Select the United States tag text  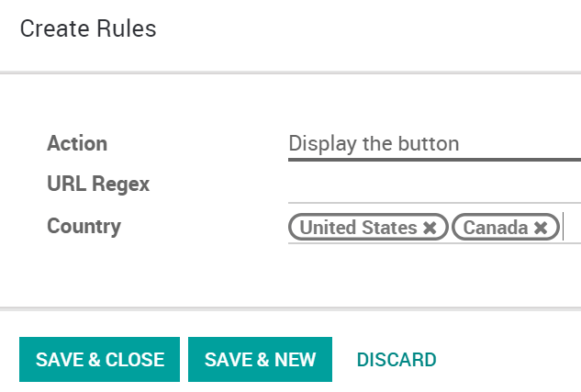click(x=358, y=228)
